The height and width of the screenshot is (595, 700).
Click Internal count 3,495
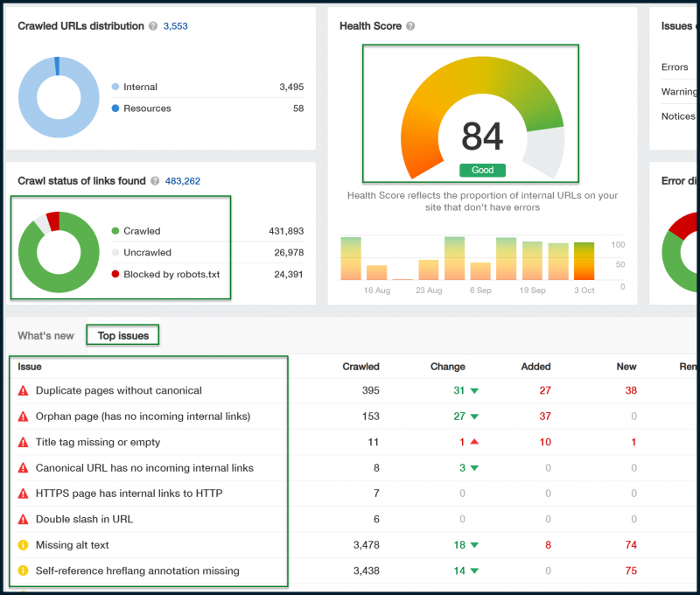pyautogui.click(x=291, y=87)
